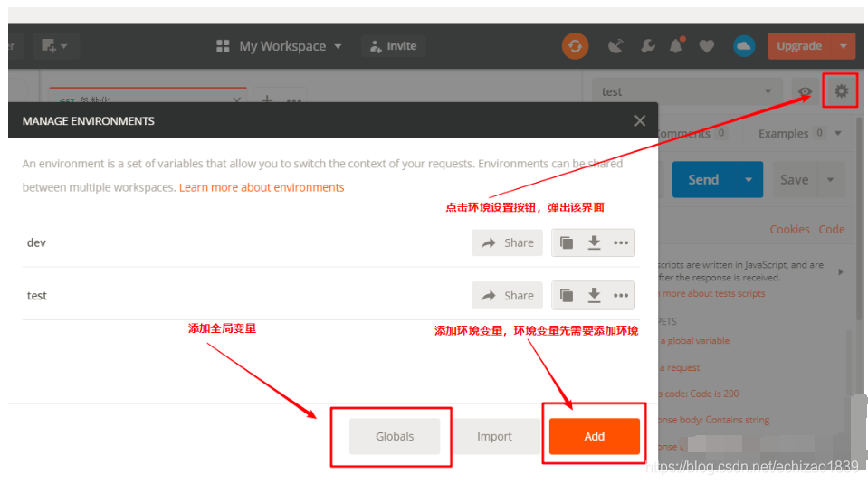Image resolution: width=868 pixels, height=484 pixels.
Task: Open environment settings gear icon
Action: coord(841,90)
